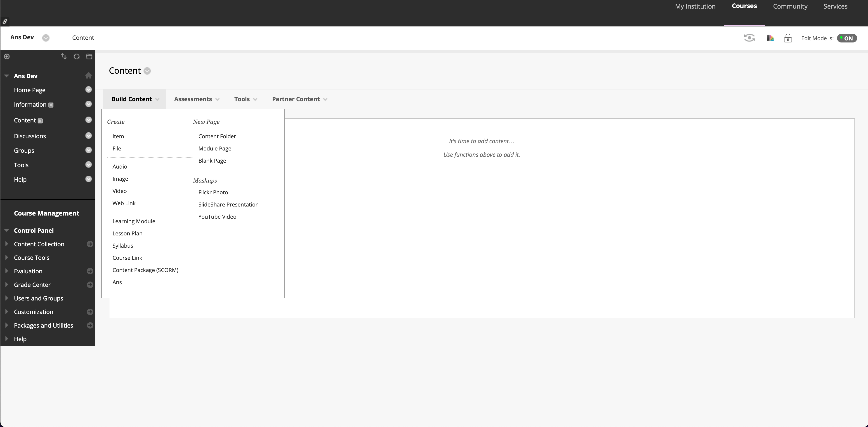Screen dimensions: 868x427
Task: Choose Video from Build Content menu
Action: point(120,191)
